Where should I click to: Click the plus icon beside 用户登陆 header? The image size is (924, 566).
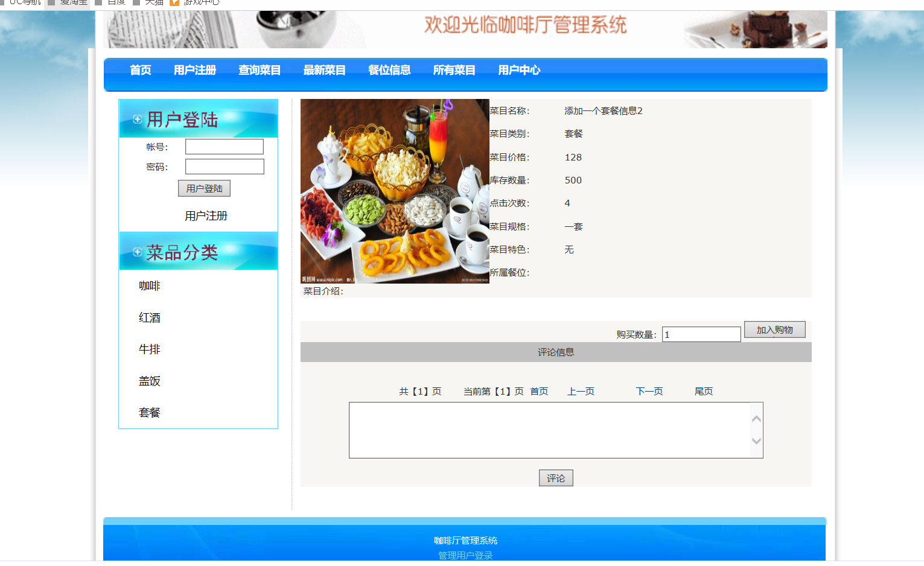(x=138, y=119)
